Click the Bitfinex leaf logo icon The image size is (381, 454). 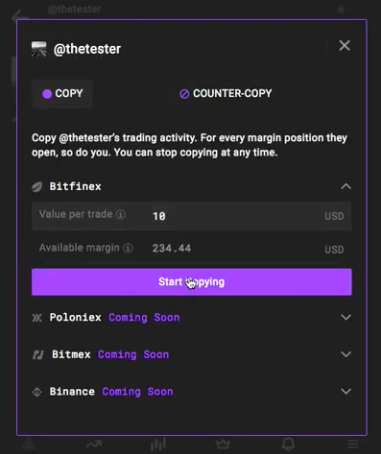tap(37, 187)
